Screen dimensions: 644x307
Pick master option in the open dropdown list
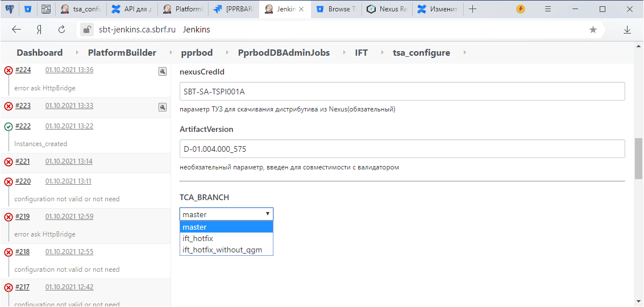coord(194,227)
